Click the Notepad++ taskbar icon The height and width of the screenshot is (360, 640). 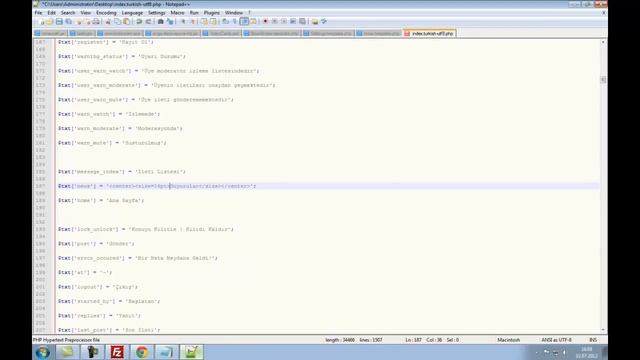pyautogui.click(x=191, y=352)
